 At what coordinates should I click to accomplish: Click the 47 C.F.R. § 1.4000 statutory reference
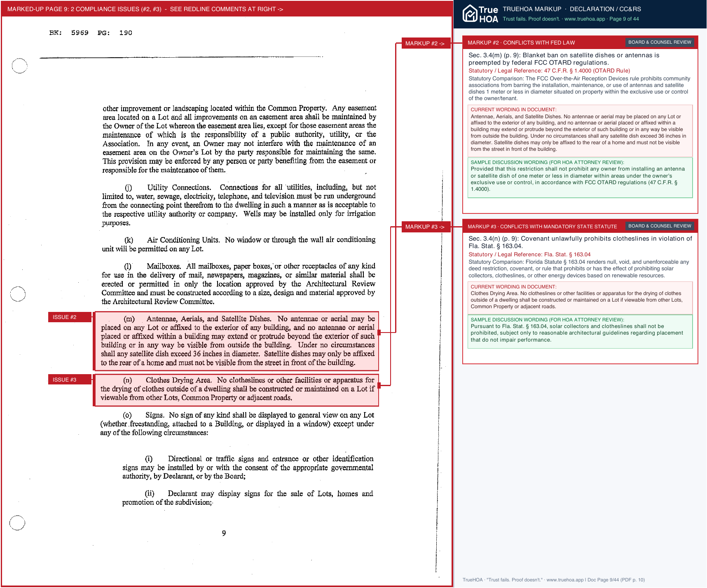coord(549,70)
